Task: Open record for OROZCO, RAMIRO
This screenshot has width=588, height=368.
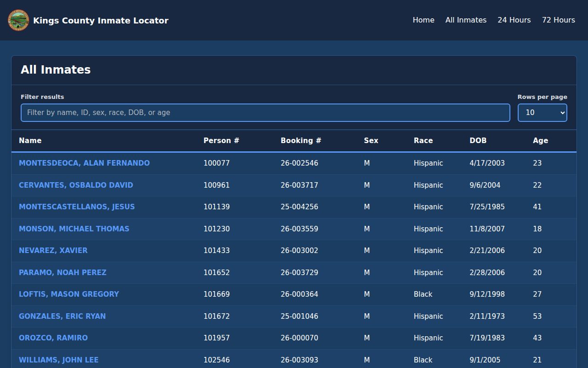Action: (53, 338)
